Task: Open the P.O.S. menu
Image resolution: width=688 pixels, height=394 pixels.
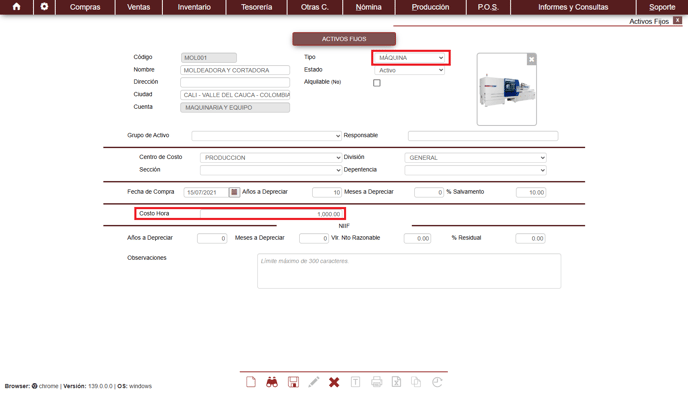Action: (488, 7)
